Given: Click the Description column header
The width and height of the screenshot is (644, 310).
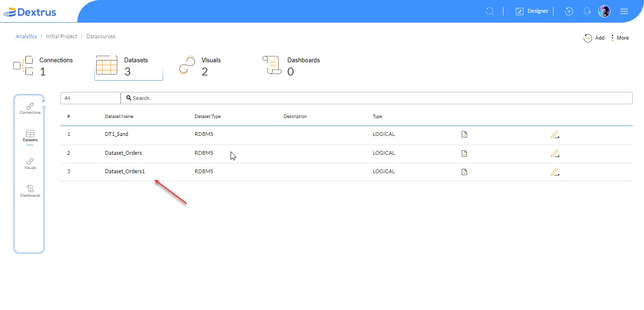Looking at the screenshot, I should tap(295, 117).
